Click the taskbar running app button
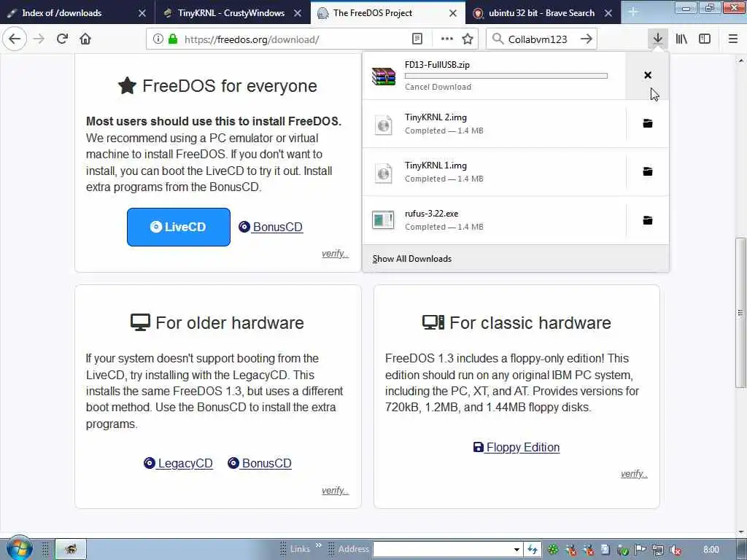 [x=71, y=549]
